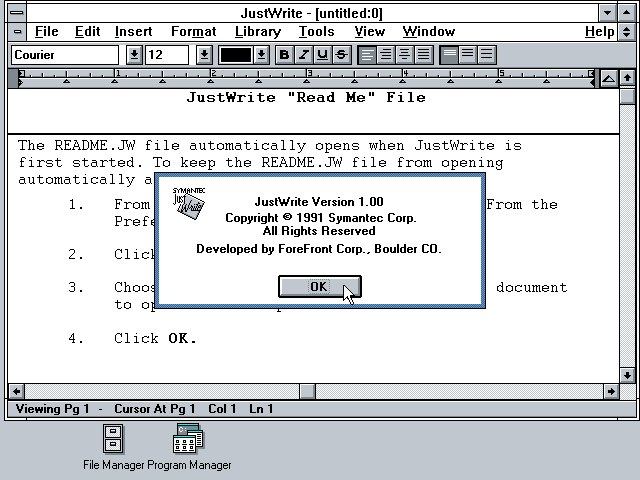Maximize the JustWrite window
This screenshot has height=480, width=640.
tap(627, 13)
